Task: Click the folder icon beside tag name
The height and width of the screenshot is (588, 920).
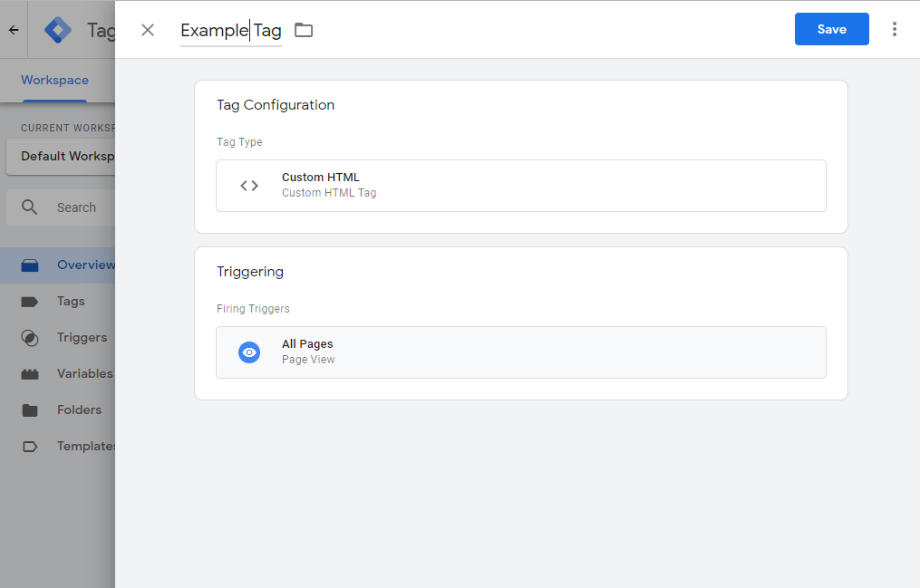Action: point(304,30)
